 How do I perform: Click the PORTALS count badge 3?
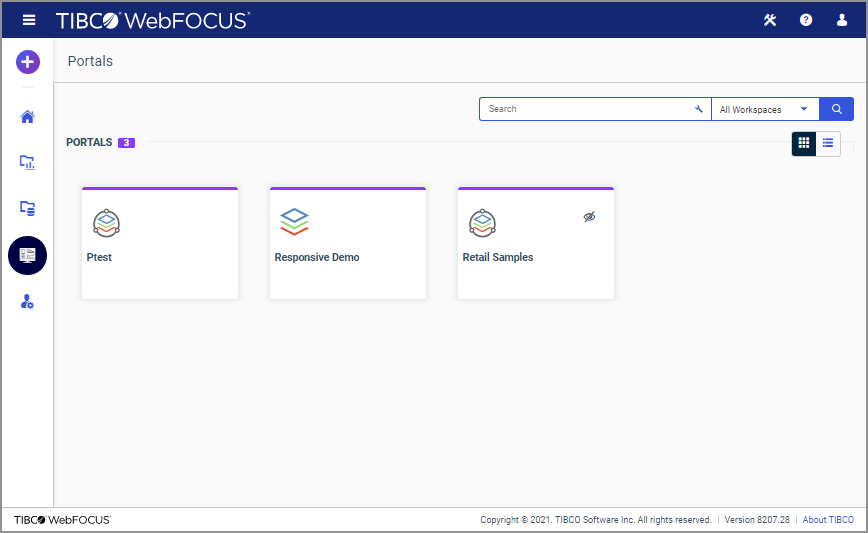[x=126, y=143]
